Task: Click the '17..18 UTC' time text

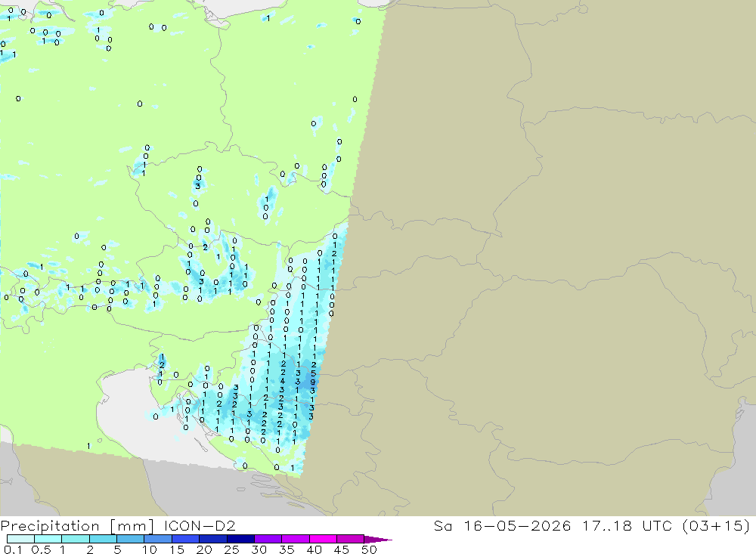Action: pos(627,525)
